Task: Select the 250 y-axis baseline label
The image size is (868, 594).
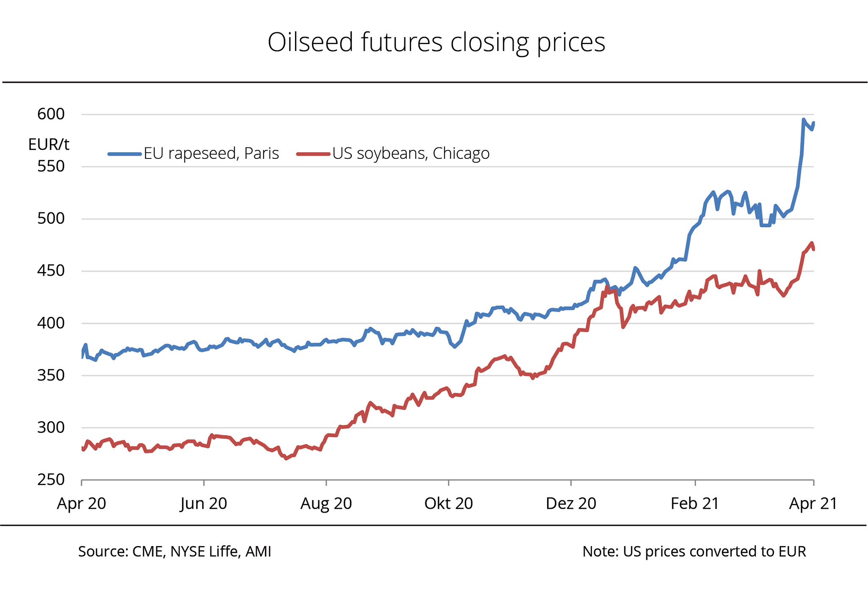Action: [x=51, y=479]
